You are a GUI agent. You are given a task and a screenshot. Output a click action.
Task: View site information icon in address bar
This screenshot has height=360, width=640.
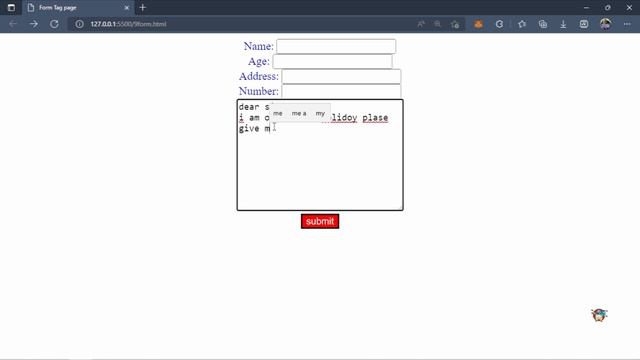(x=79, y=24)
